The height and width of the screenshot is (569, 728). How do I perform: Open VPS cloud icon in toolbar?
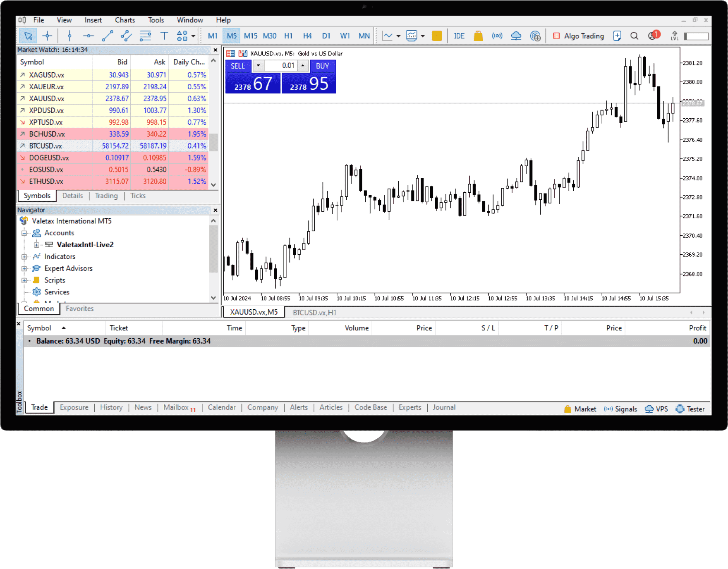tap(516, 36)
